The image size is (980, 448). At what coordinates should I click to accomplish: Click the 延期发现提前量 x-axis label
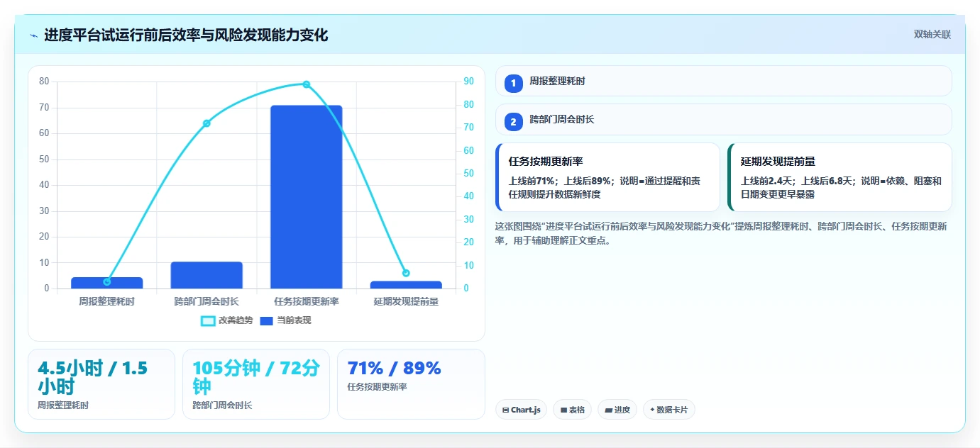coord(406,301)
